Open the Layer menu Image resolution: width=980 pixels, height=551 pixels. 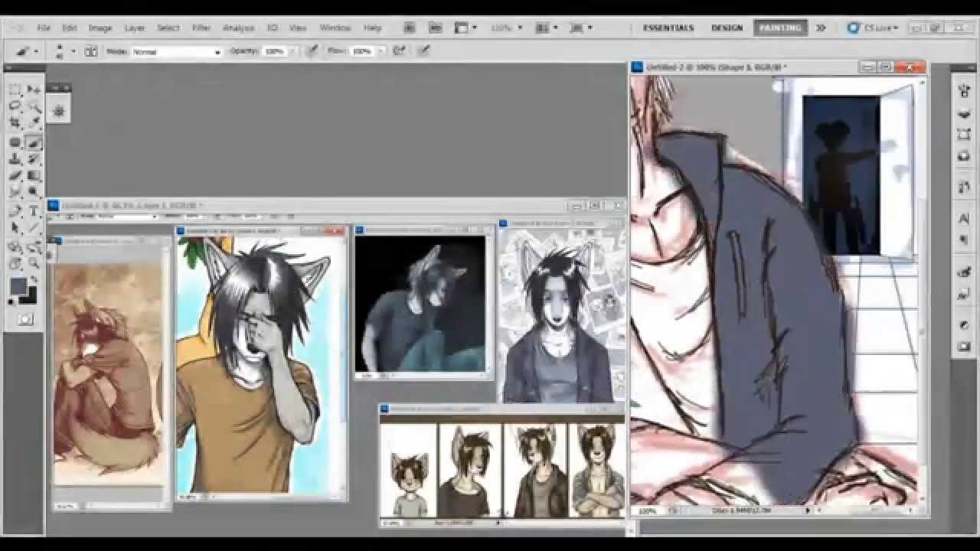tap(135, 28)
